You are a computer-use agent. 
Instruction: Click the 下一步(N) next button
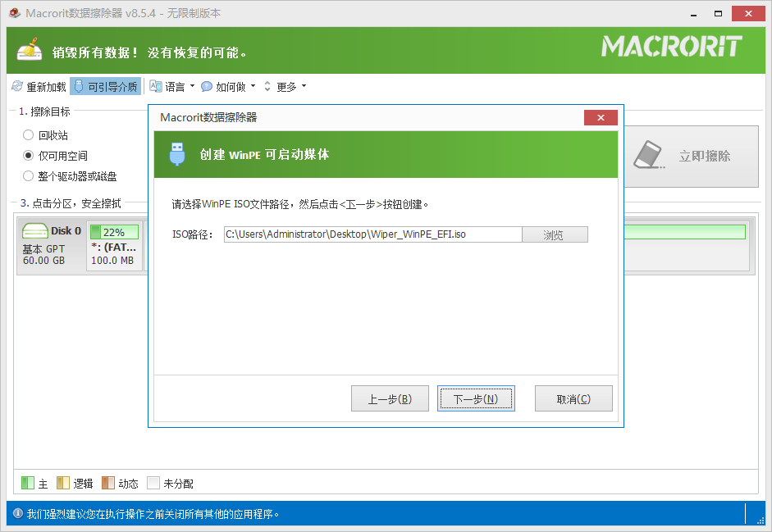click(x=476, y=398)
